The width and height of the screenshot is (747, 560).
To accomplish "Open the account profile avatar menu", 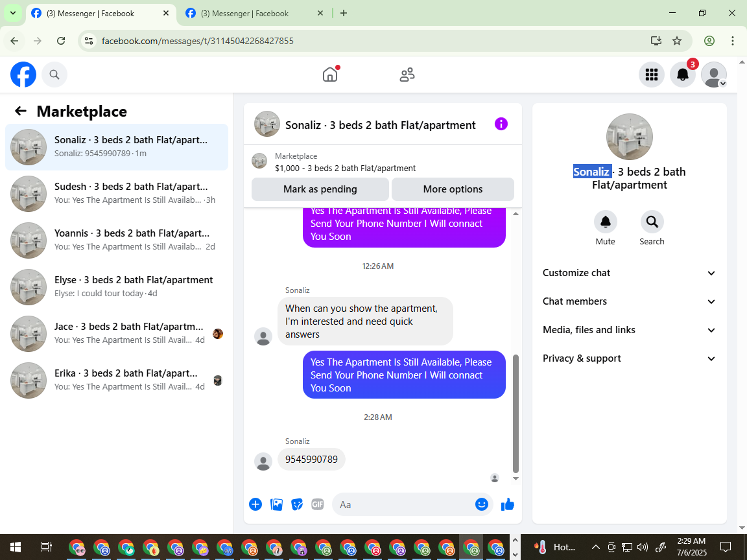I will click(x=714, y=75).
